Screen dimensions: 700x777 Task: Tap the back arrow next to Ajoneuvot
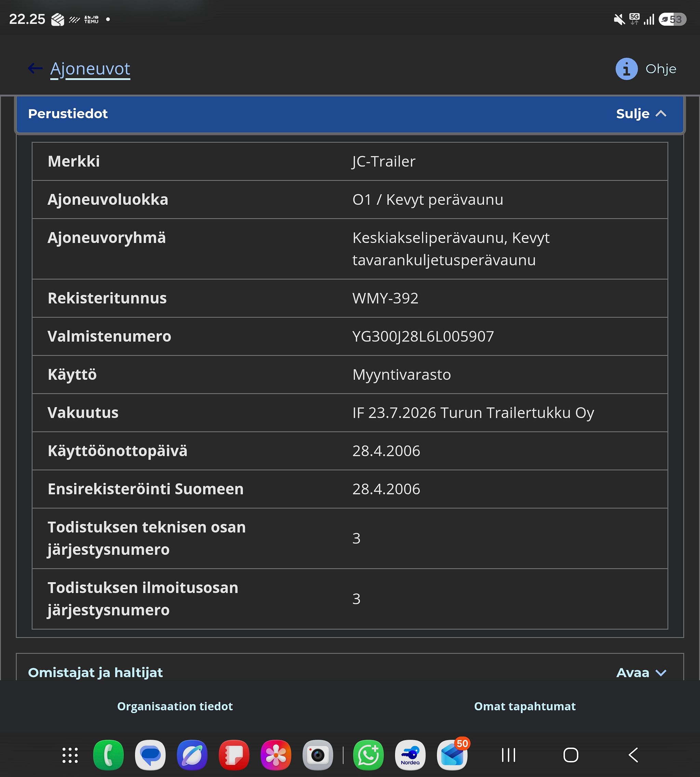click(36, 68)
